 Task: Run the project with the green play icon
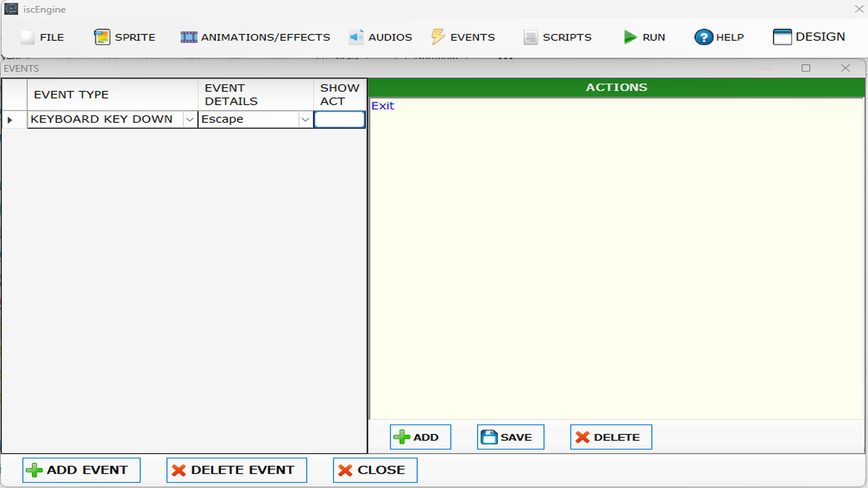[x=629, y=37]
